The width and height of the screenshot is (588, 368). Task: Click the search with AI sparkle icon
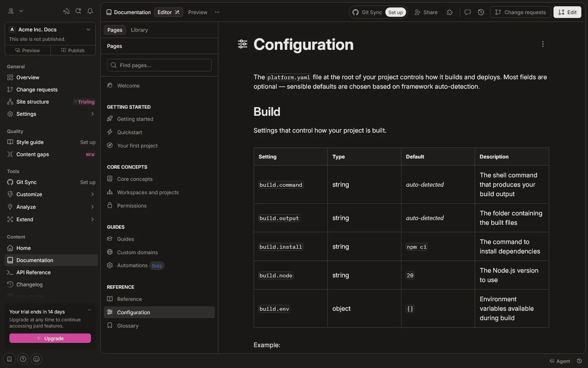pos(78,11)
